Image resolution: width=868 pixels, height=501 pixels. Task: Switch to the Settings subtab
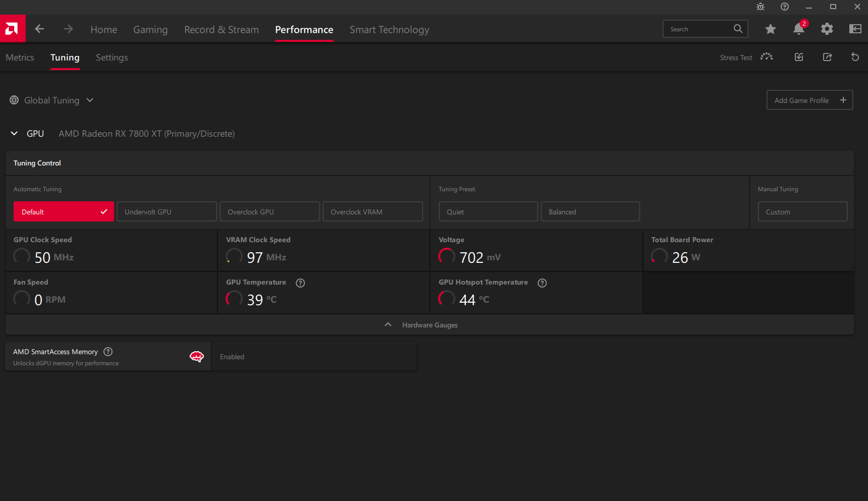[112, 58]
